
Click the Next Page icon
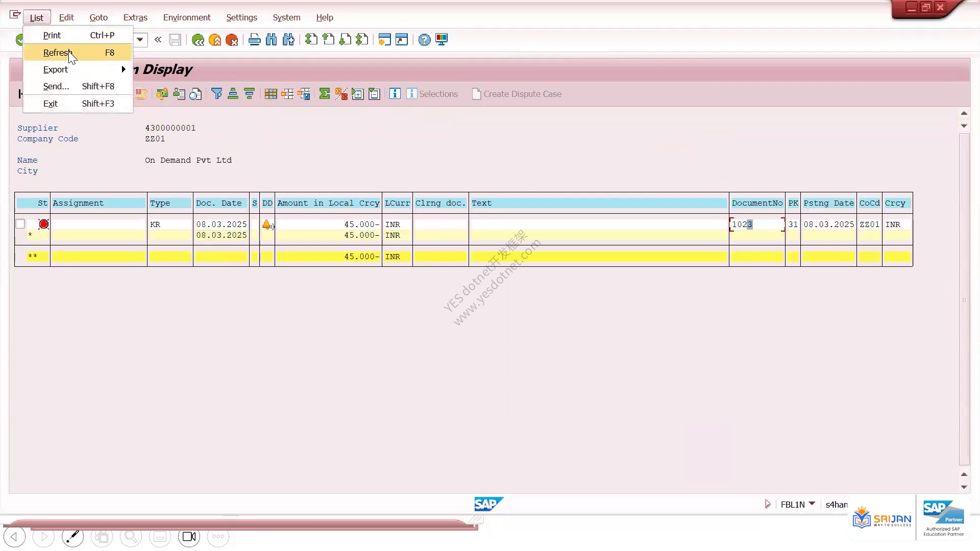click(345, 40)
